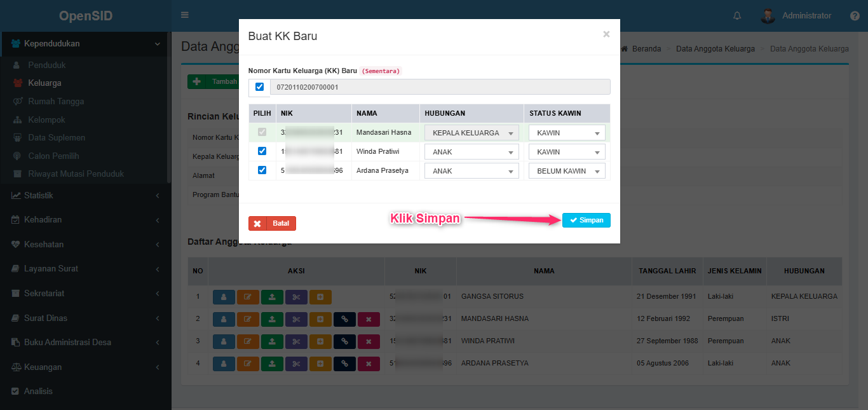Click the orange edit icon for Mandasari Hasna
The image size is (868, 410).
248,319
